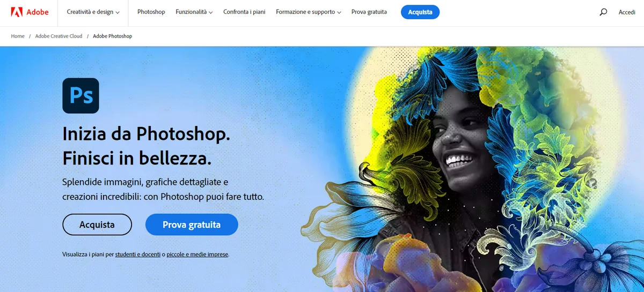Open the Adobe Creative Cloud breadcrumb
The width and height of the screenshot is (644, 292).
(x=58, y=36)
